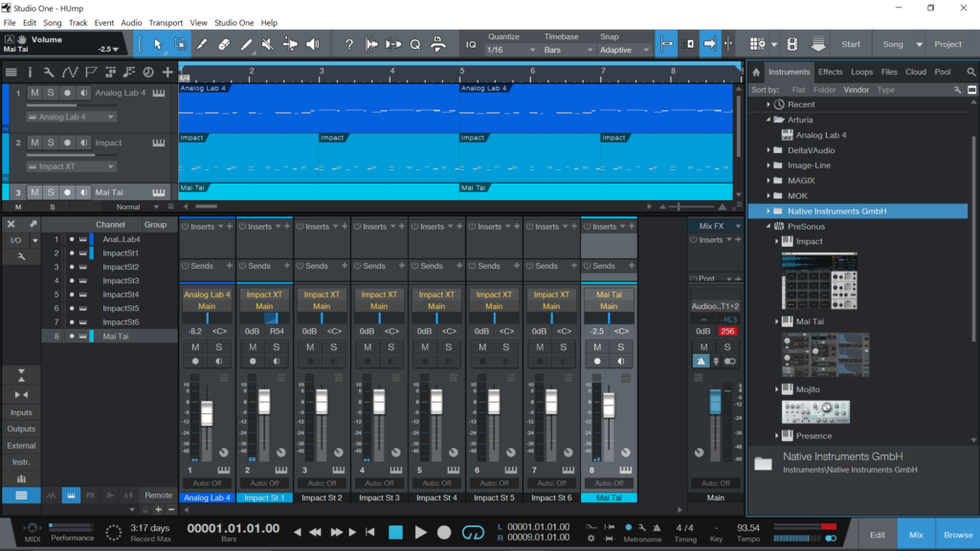Collapse the Arturia vendor folder
This screenshot has width=980, height=551.
pyautogui.click(x=768, y=120)
